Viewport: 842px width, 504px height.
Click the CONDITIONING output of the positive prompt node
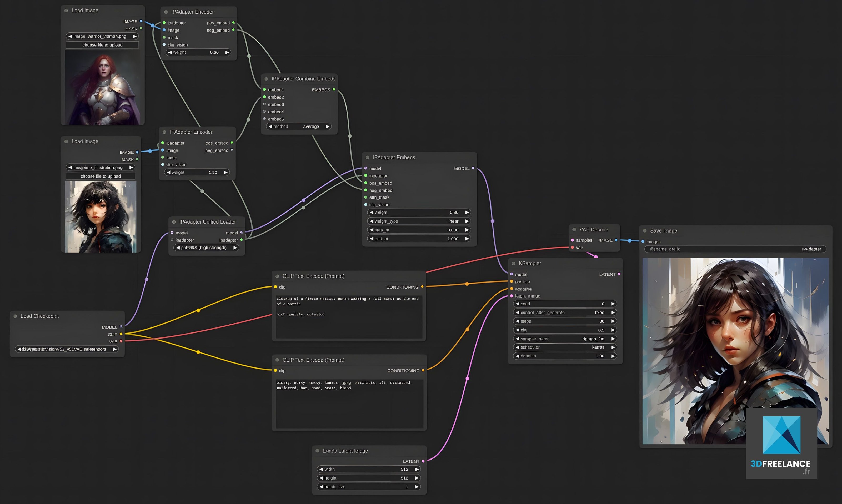pos(422,287)
